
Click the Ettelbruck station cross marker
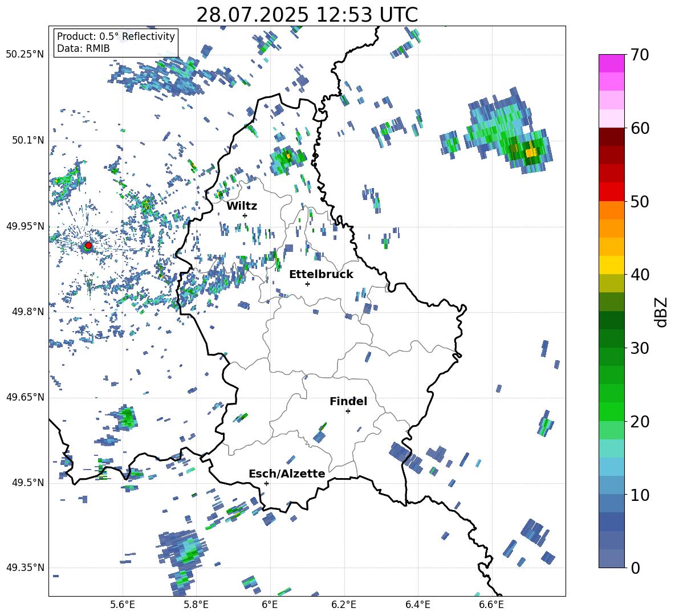[x=307, y=284]
